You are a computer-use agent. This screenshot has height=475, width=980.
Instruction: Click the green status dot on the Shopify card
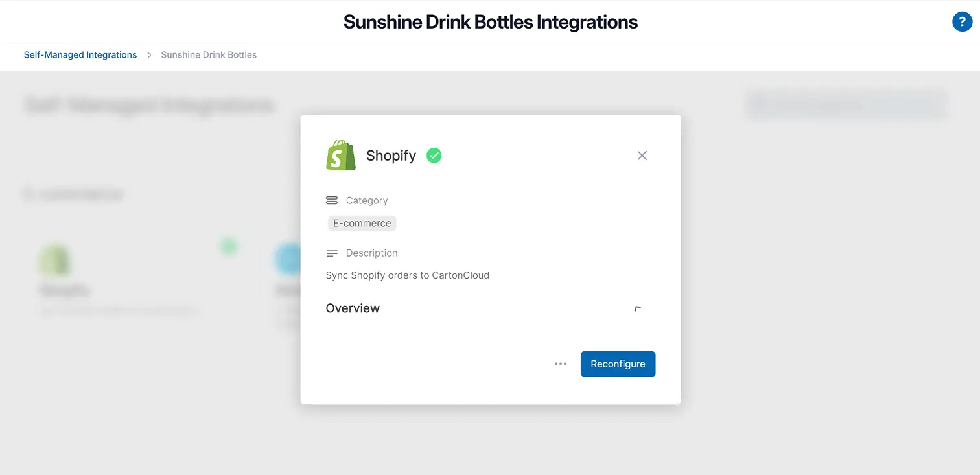click(228, 246)
